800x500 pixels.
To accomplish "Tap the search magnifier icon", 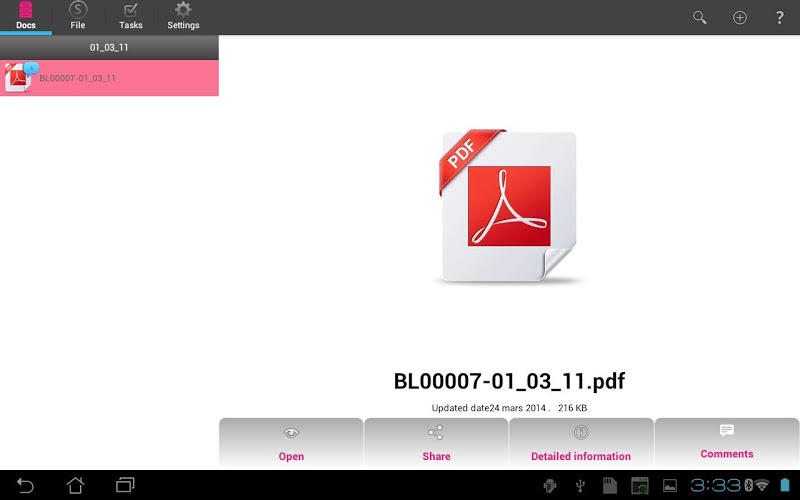I will 699,18.
